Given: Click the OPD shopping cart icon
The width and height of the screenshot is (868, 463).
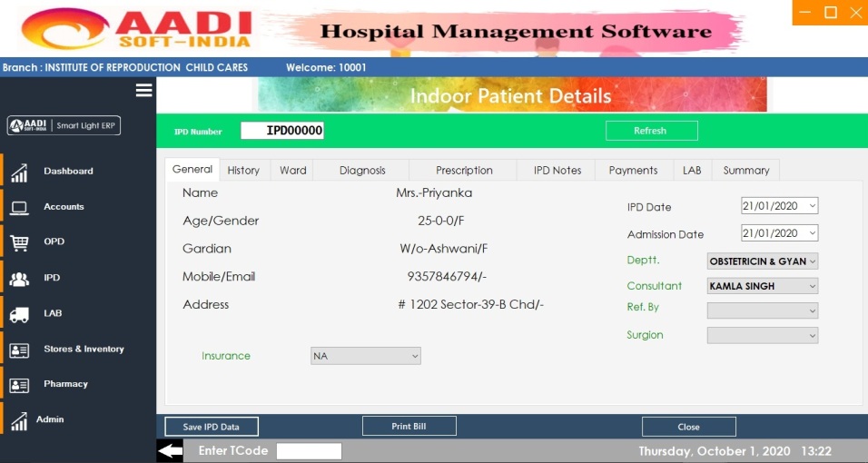Looking at the screenshot, I should point(19,242).
